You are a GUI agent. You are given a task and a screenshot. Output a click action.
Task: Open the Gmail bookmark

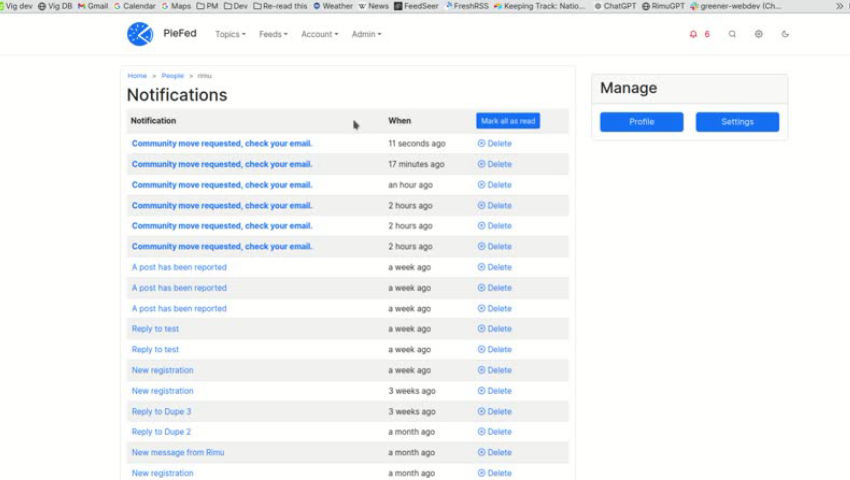pyautogui.click(x=93, y=6)
